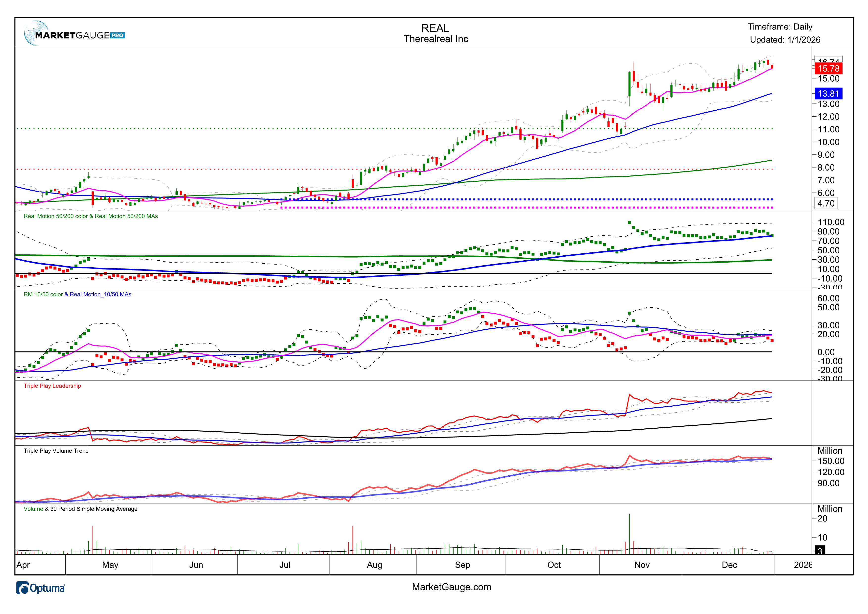This screenshot has width=868, height=614.
Task: Select the Triple Play Volume Trend label
Action: pyautogui.click(x=56, y=451)
